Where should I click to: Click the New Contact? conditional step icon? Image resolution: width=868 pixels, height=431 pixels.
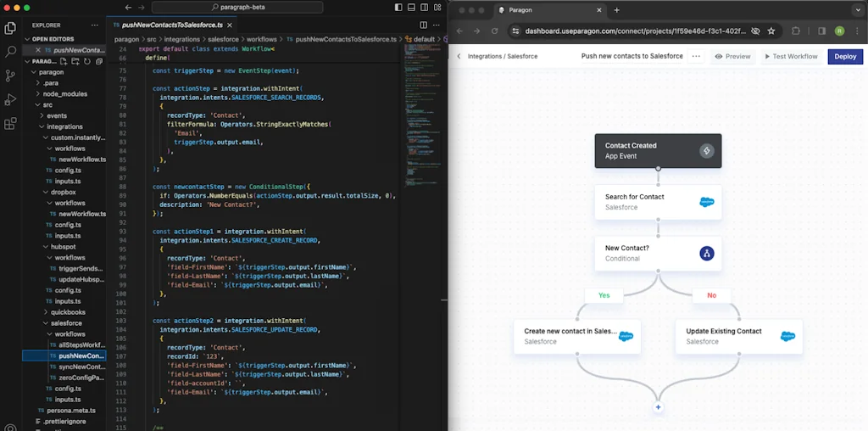706,254
